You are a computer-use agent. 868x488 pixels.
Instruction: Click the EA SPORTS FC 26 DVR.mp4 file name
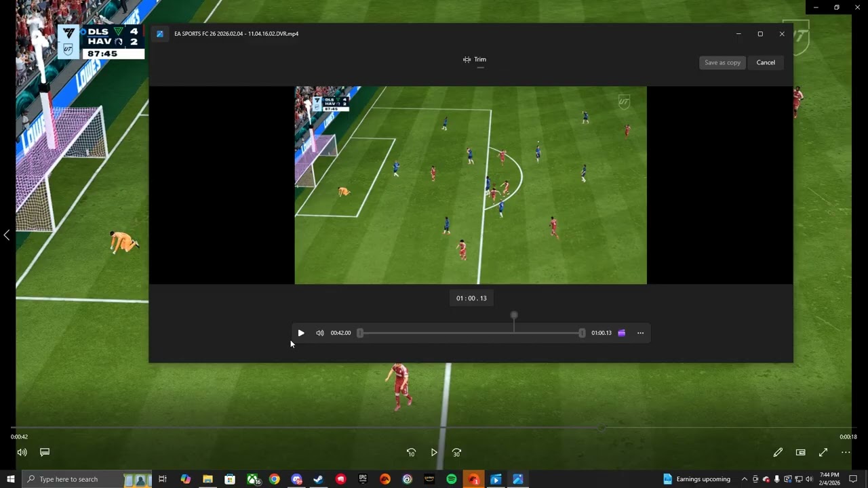(236, 34)
